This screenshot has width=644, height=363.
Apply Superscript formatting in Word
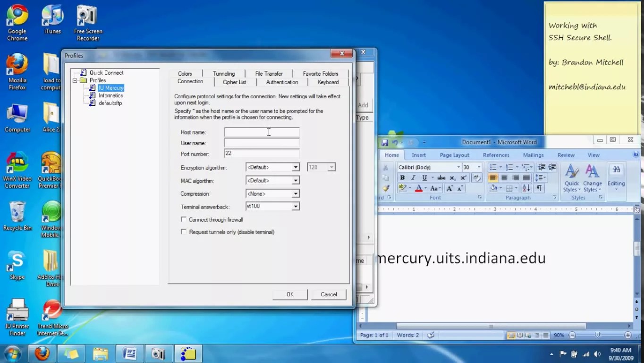pyautogui.click(x=463, y=178)
